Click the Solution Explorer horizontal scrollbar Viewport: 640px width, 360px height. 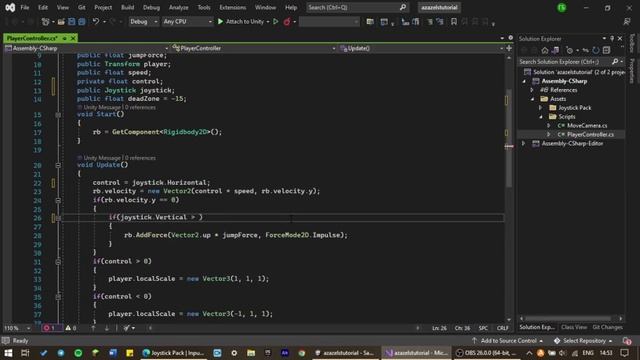point(571,318)
